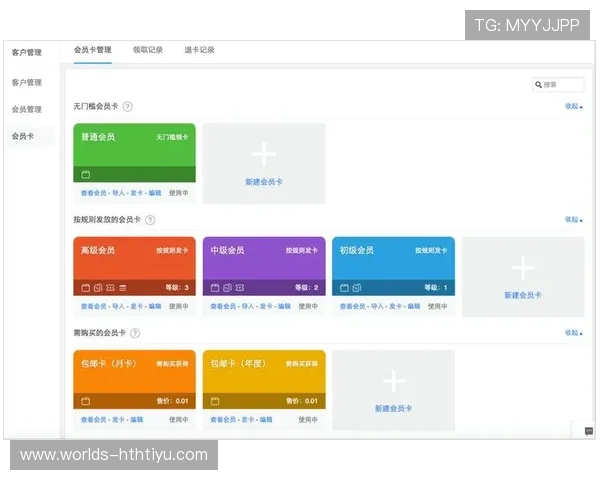Click the calendar-shaped icon on the 中级会员 card
The height and width of the screenshot is (480, 600).
(215, 288)
